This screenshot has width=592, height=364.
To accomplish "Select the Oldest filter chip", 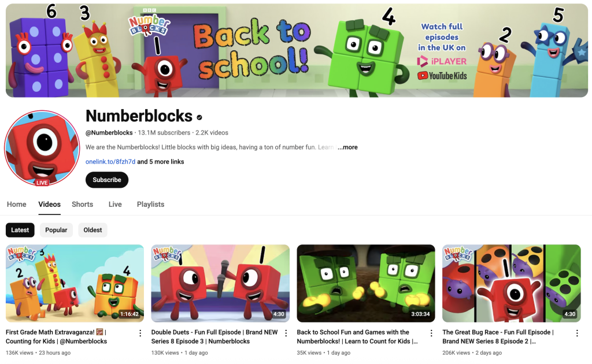I will (x=92, y=230).
